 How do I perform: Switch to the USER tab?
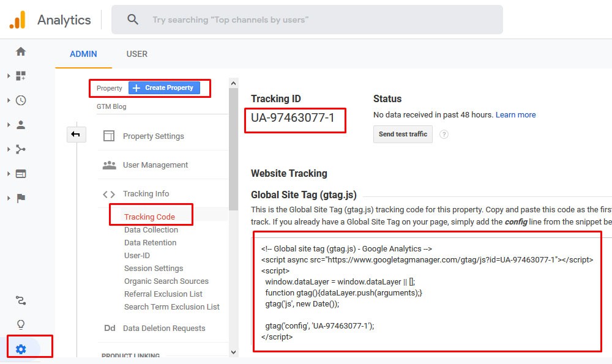136,54
